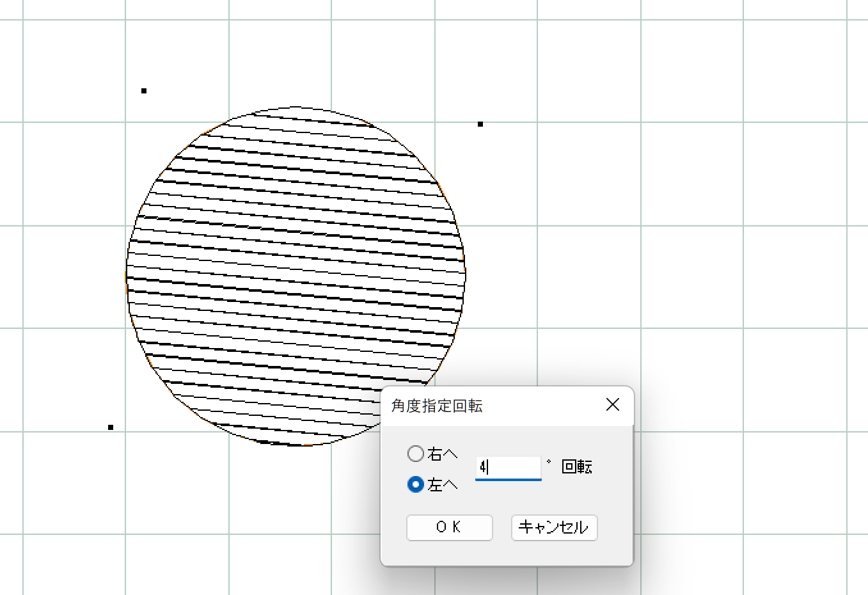Click the black handle point above-left of the circle

click(144, 91)
